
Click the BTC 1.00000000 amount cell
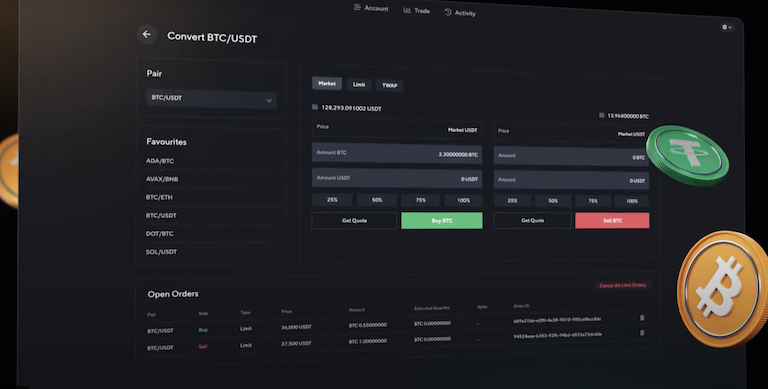click(x=367, y=341)
